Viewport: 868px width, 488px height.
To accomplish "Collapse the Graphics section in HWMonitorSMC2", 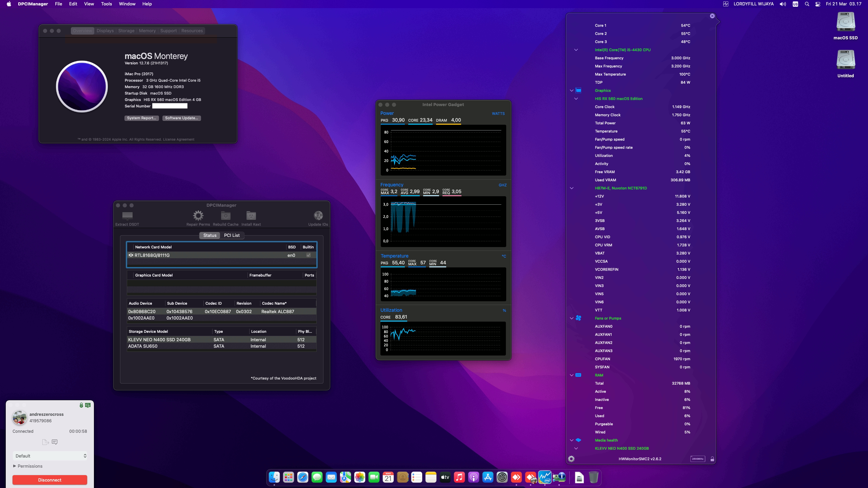I will pos(571,90).
